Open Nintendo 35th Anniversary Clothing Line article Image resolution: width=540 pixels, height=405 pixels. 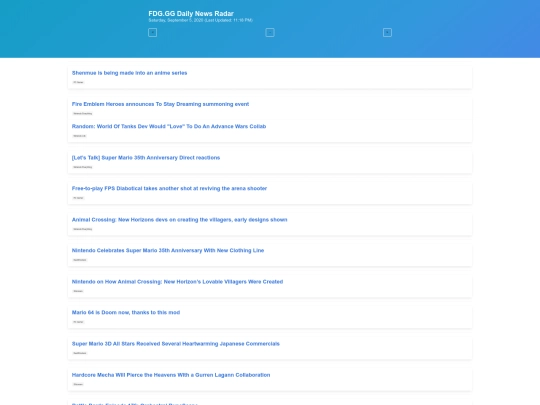pos(168,250)
